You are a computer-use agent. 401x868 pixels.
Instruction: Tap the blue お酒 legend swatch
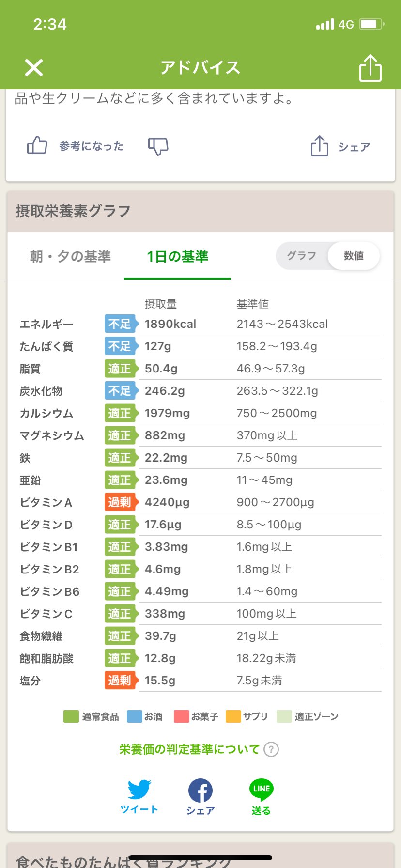click(x=134, y=716)
